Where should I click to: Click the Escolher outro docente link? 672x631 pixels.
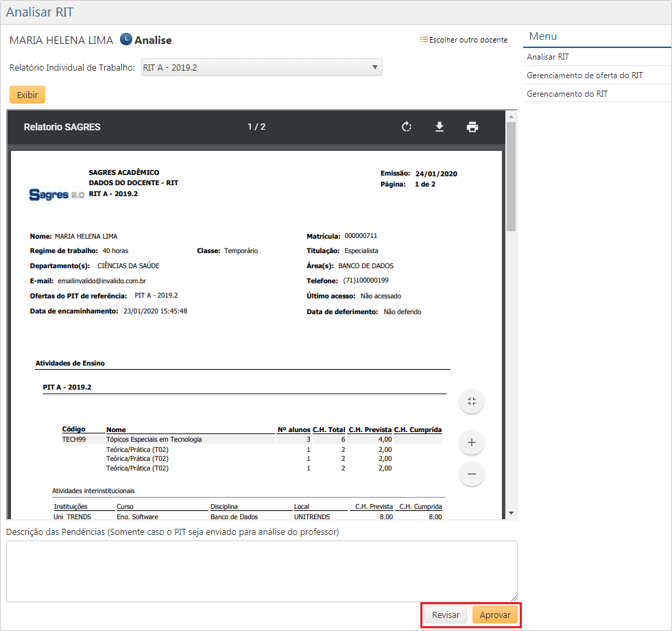click(468, 40)
